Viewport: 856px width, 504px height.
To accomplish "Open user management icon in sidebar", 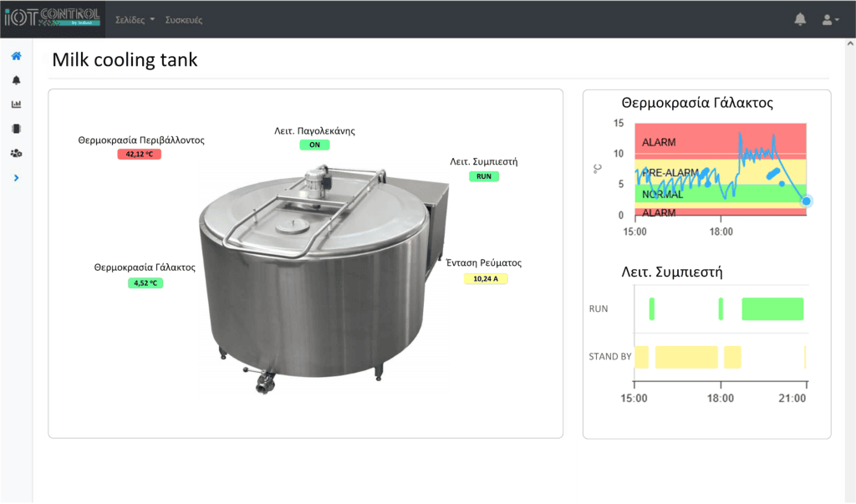I will [16, 153].
